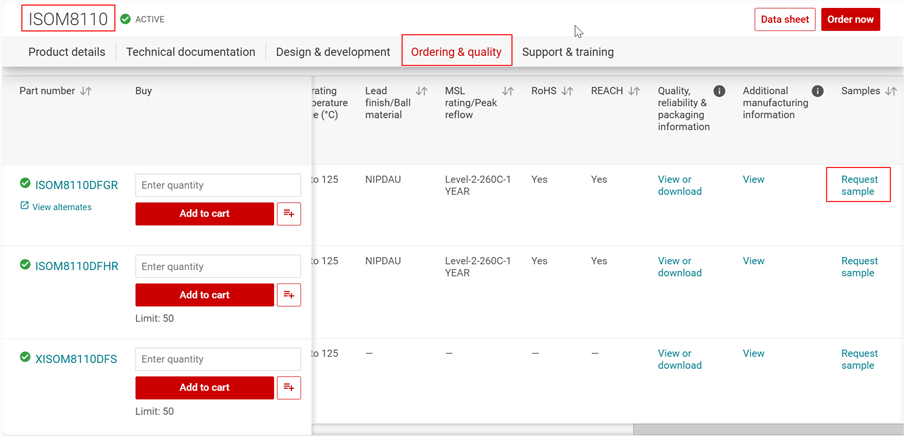Go to Support & training tab
The height and width of the screenshot is (437, 904).
(x=568, y=52)
